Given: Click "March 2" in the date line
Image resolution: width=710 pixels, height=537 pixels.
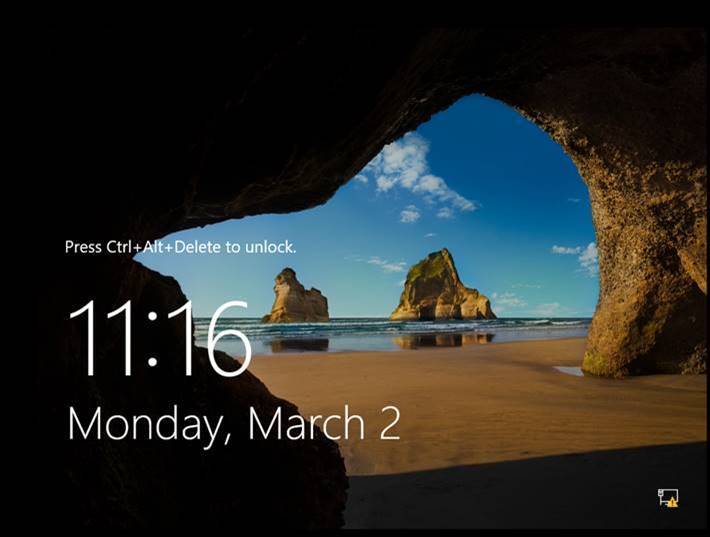Looking at the screenshot, I should coord(324,423).
